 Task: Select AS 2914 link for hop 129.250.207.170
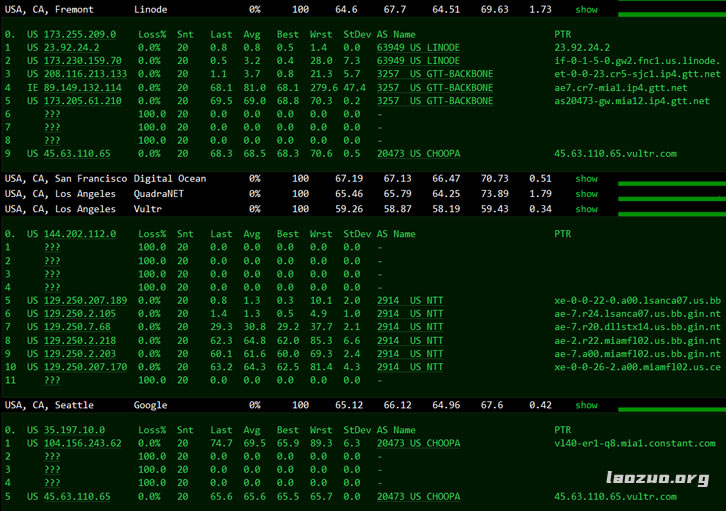tap(390, 367)
